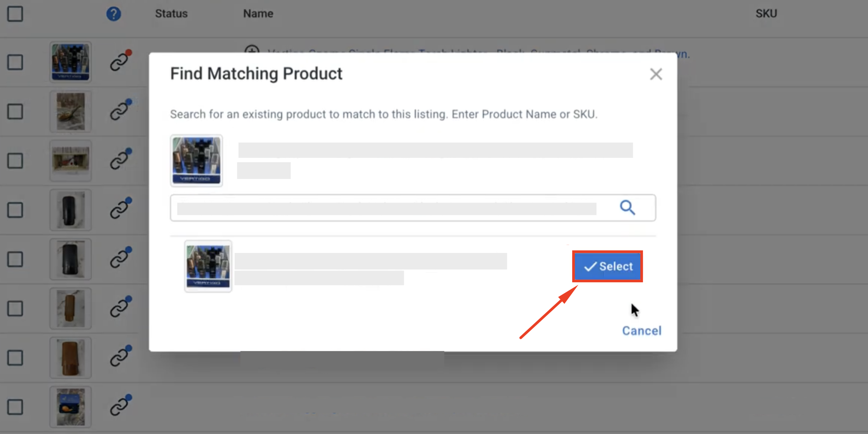
Task: Click link icon beside first black case
Action: 120,208
